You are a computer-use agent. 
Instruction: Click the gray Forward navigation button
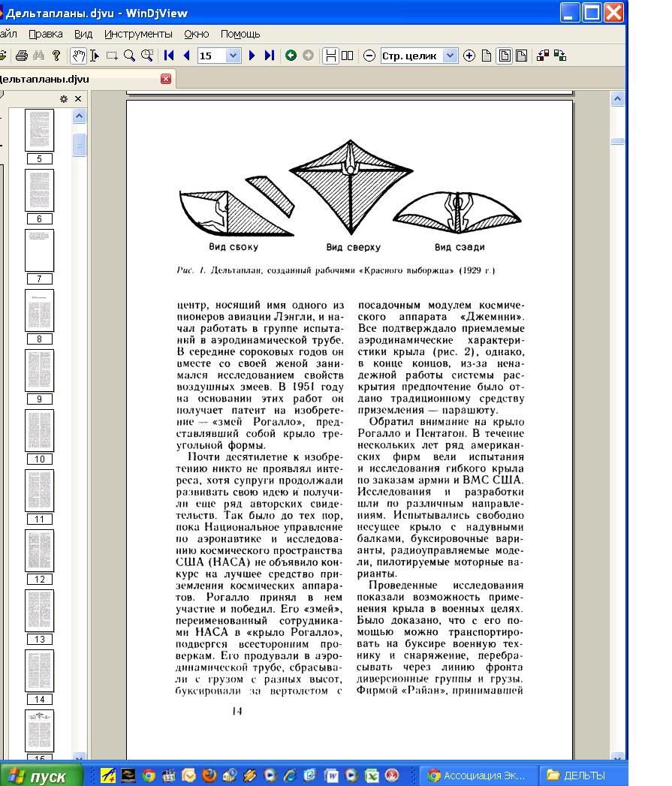coord(309,56)
